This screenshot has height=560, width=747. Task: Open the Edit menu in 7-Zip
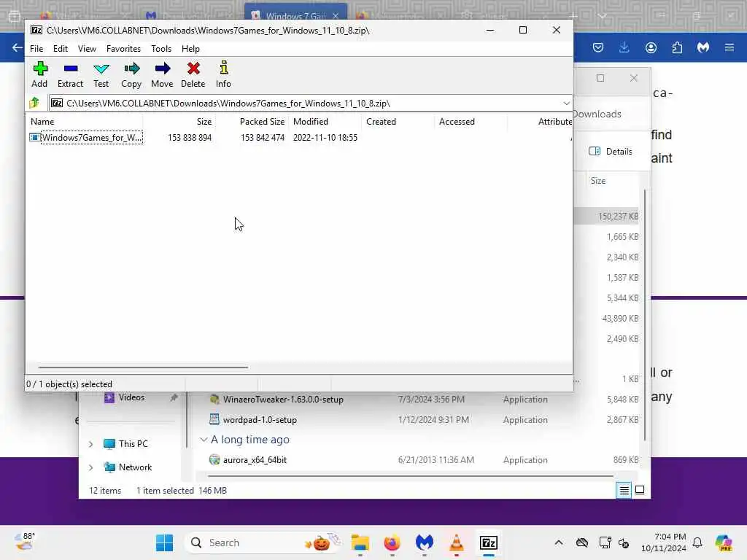coord(60,49)
